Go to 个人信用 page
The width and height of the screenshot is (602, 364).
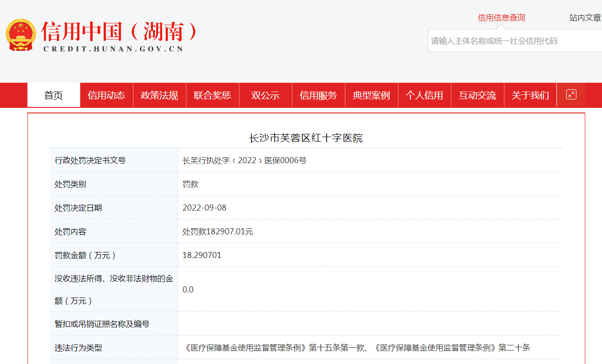[x=424, y=95]
